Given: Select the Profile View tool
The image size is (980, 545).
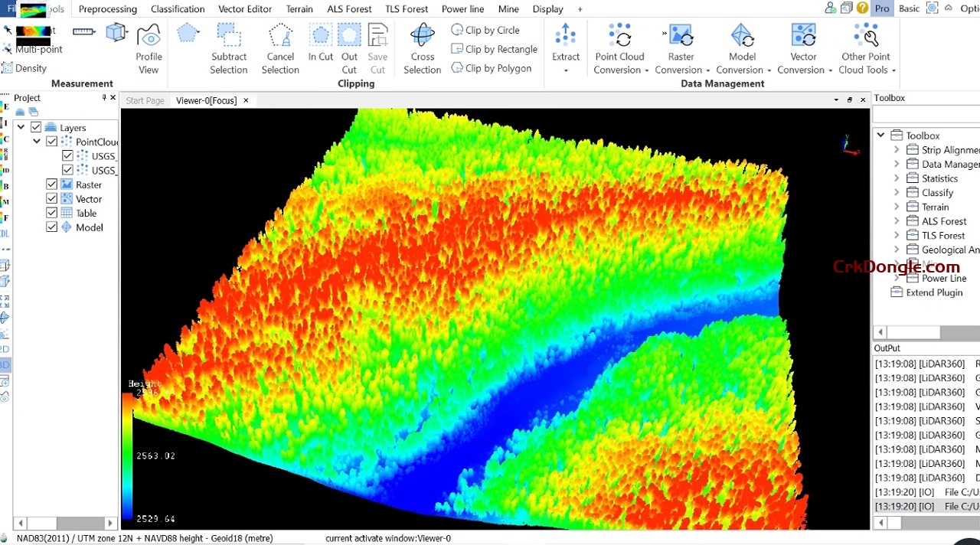Looking at the screenshot, I should click(x=149, y=47).
